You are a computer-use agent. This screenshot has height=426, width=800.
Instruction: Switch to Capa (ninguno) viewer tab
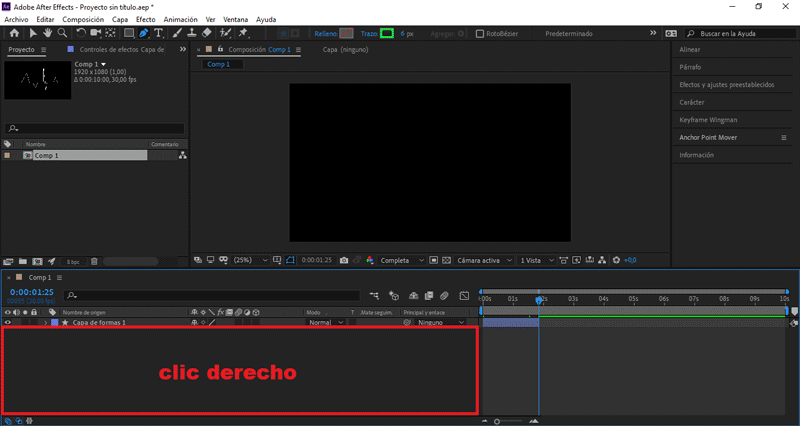click(x=345, y=49)
